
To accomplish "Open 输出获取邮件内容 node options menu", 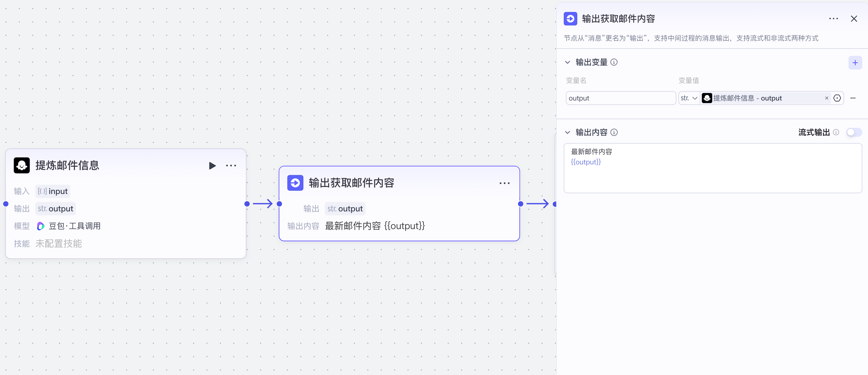I will click(x=504, y=183).
